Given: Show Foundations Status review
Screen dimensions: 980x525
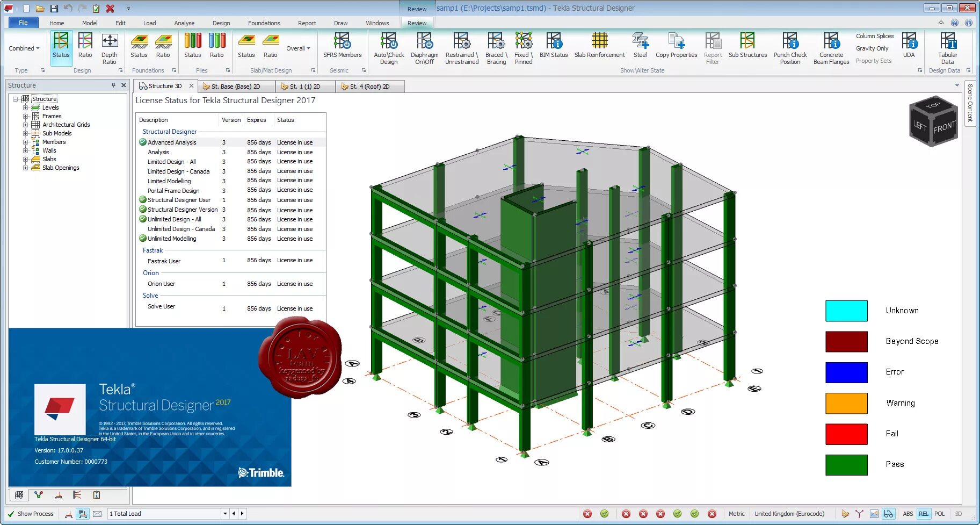Looking at the screenshot, I should (139, 45).
